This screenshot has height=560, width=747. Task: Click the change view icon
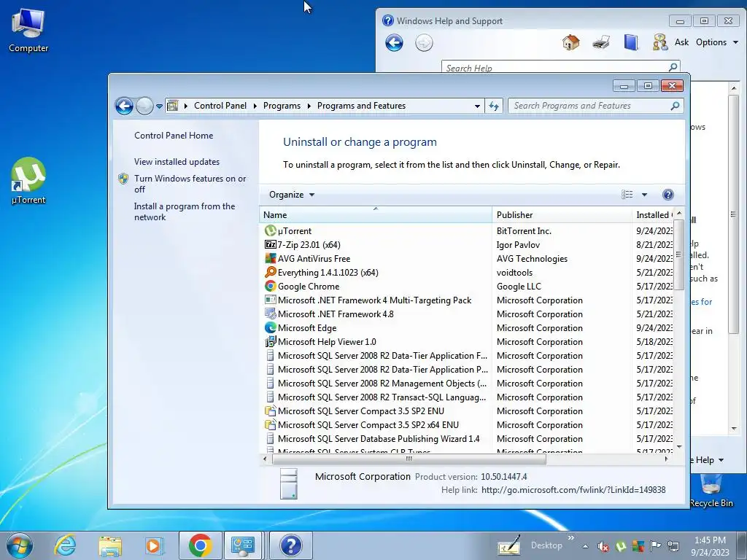(x=627, y=194)
